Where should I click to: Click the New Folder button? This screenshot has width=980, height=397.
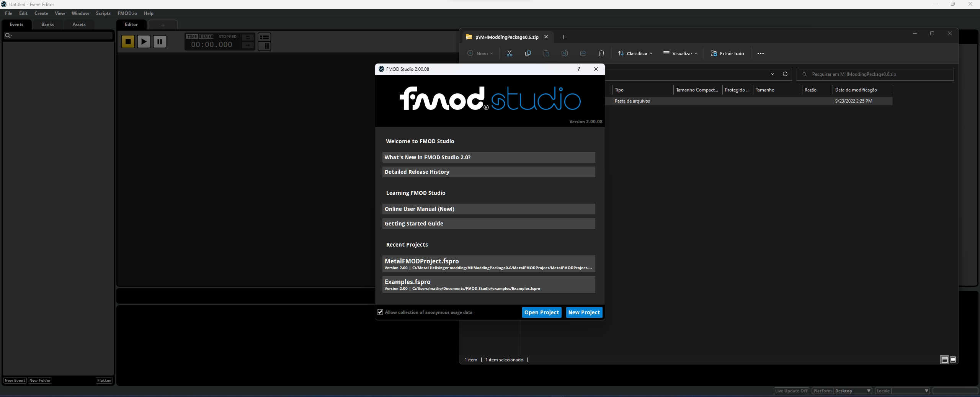[x=40, y=381]
